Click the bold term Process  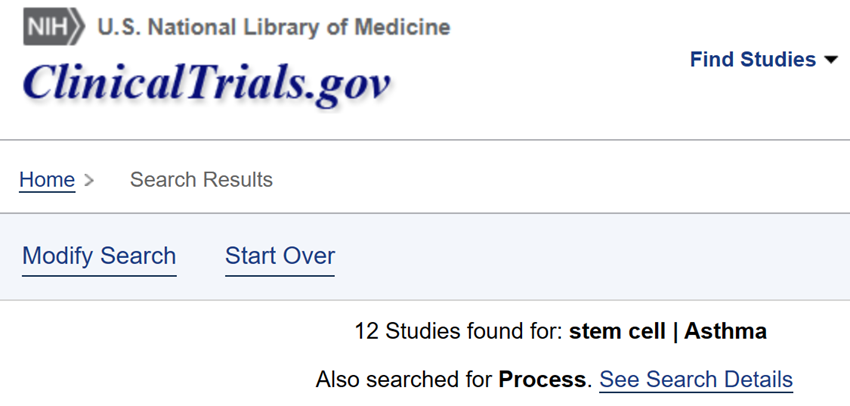542,379
